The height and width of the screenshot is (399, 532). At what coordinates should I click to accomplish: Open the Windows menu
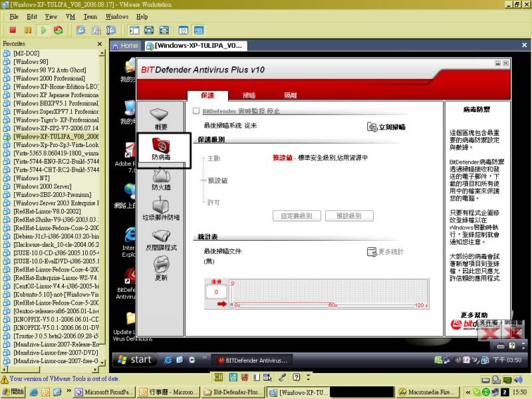click(x=117, y=16)
